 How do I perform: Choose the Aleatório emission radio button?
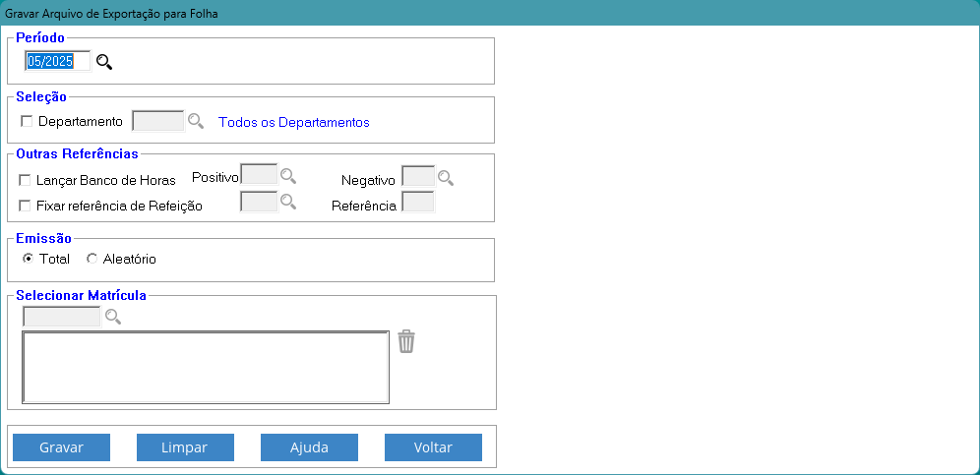(x=92, y=259)
